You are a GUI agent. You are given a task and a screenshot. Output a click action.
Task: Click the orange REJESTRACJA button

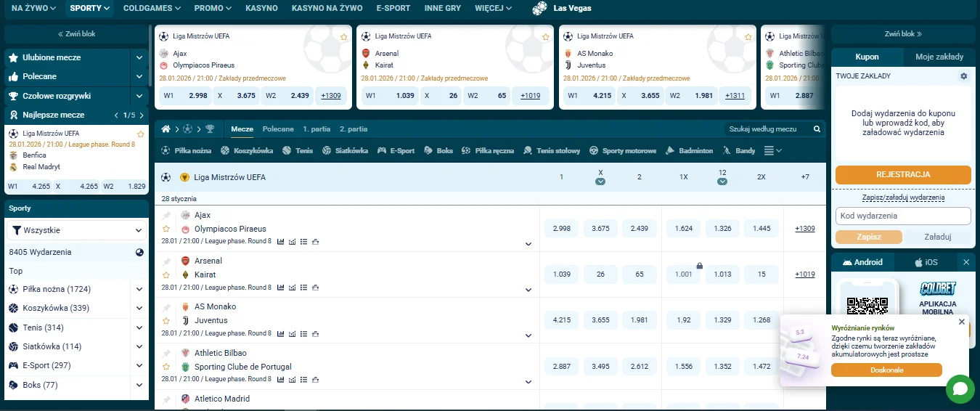[902, 175]
